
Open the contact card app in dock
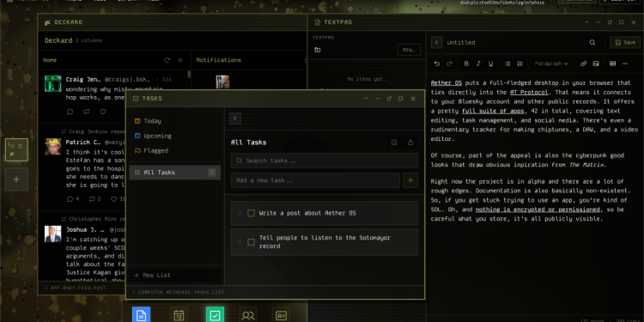[281, 315]
